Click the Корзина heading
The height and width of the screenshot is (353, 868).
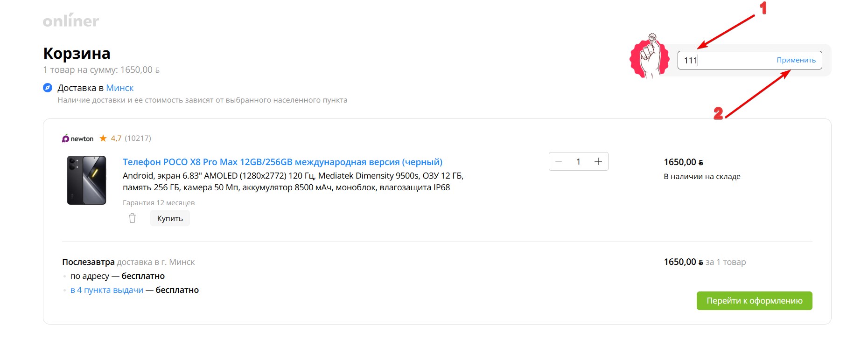tap(77, 53)
